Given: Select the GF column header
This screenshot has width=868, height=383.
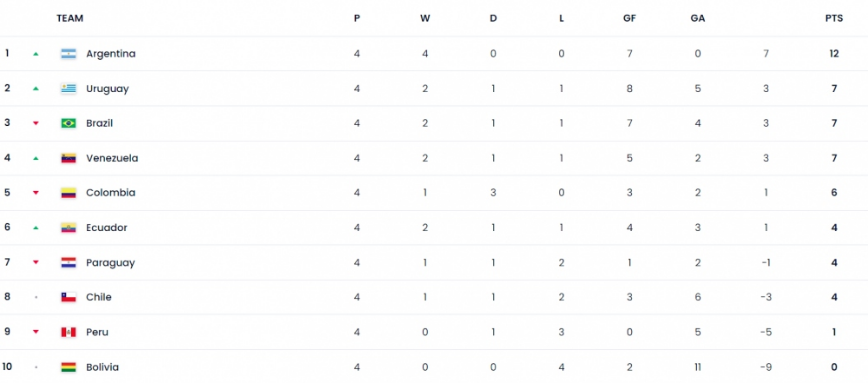Looking at the screenshot, I should (x=629, y=18).
